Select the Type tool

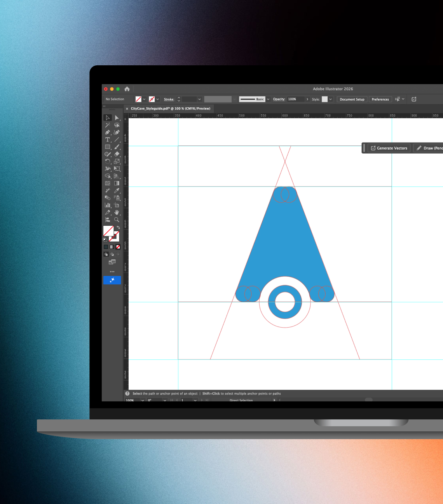pyautogui.click(x=108, y=140)
